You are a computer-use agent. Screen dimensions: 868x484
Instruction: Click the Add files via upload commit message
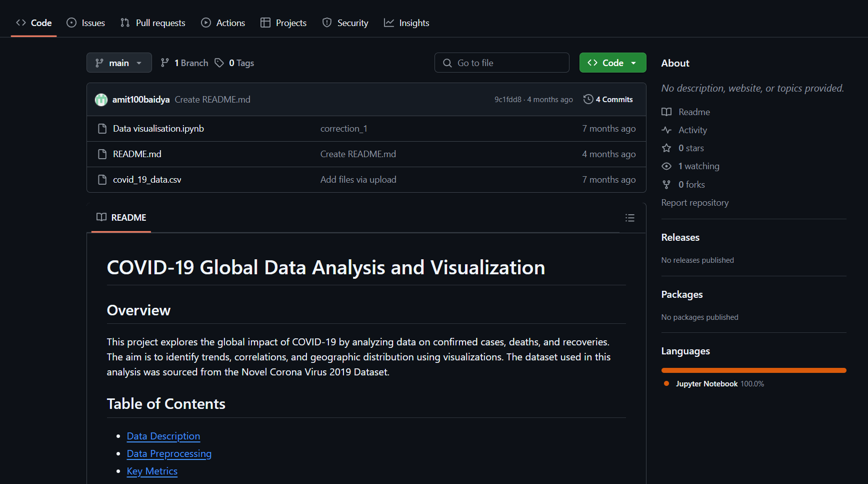pyautogui.click(x=358, y=180)
